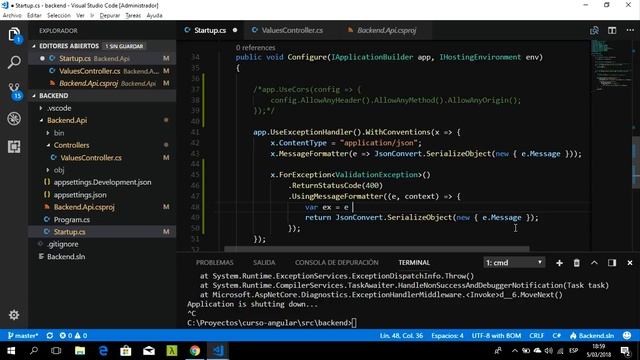Open the Archivo menu
The height and width of the screenshot is (360, 640).
pos(12,16)
